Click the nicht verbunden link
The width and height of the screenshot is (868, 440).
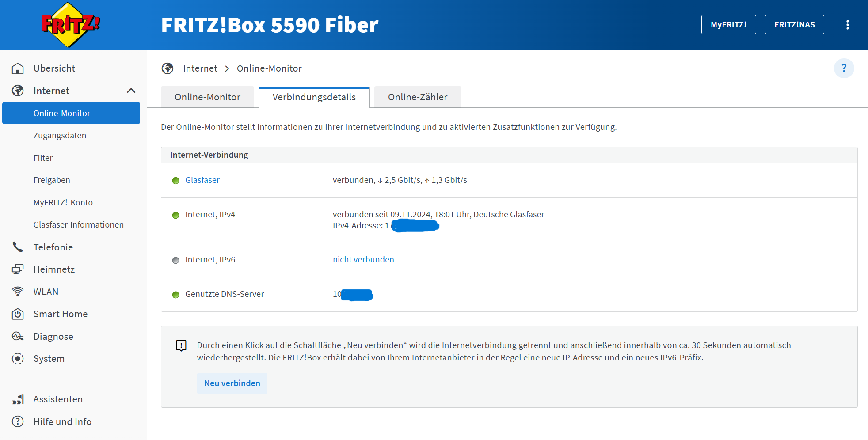tap(363, 259)
